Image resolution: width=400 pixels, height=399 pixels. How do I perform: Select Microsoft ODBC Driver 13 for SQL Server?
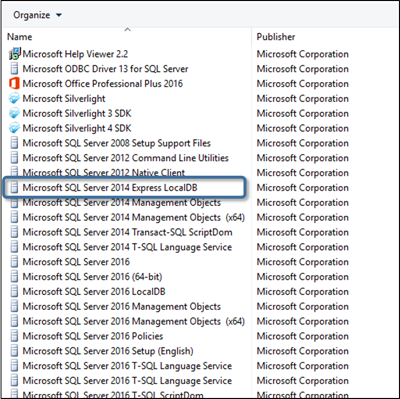tap(105, 69)
